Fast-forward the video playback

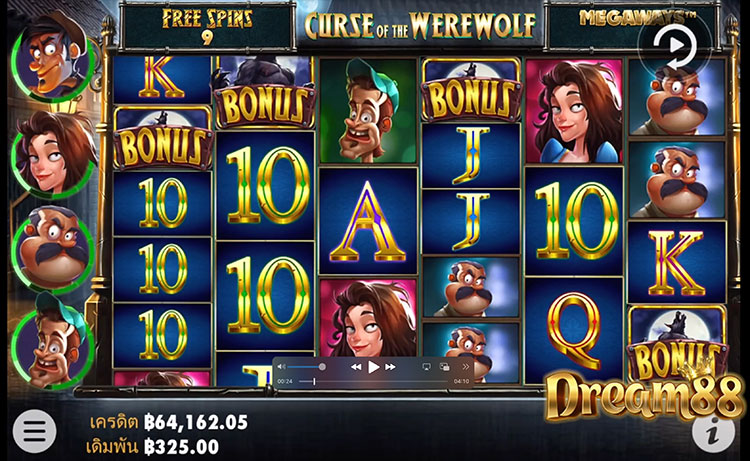pyautogui.click(x=390, y=367)
